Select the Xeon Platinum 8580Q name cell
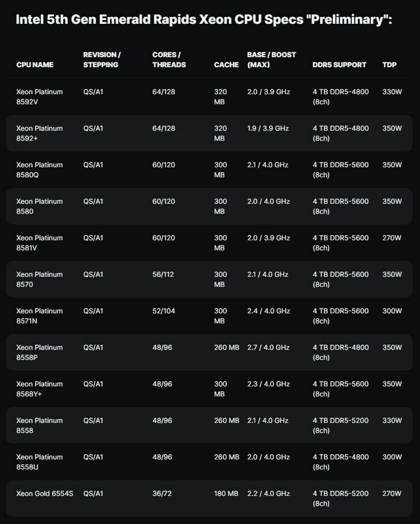This screenshot has height=524, width=420. tap(40, 169)
